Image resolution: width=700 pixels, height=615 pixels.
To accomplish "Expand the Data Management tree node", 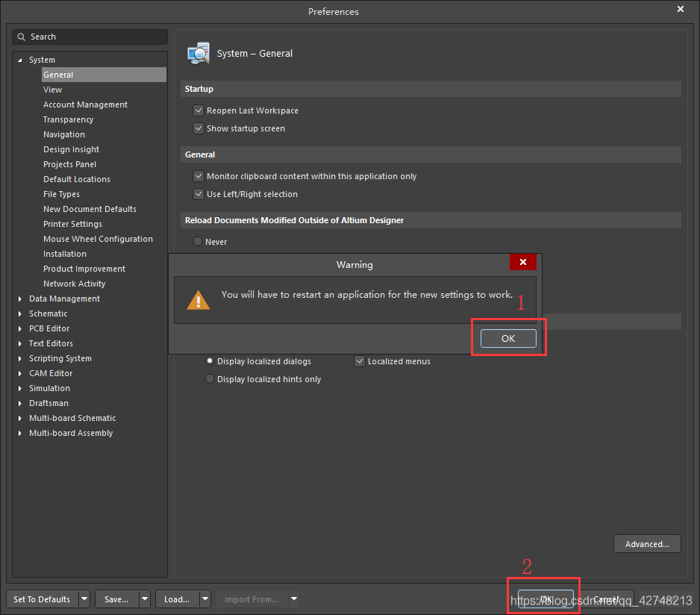I will coord(20,299).
